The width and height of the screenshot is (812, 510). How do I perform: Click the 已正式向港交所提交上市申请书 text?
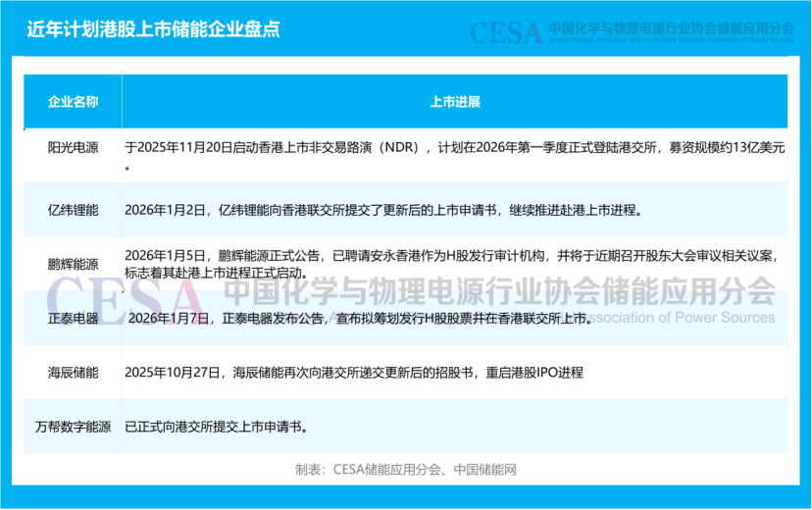pos(217,427)
